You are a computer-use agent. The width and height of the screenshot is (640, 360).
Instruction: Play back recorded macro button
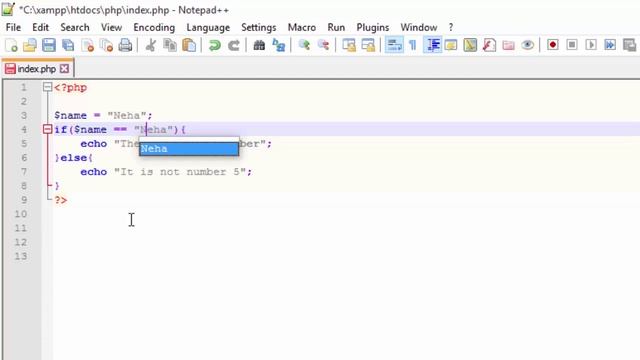point(591,45)
